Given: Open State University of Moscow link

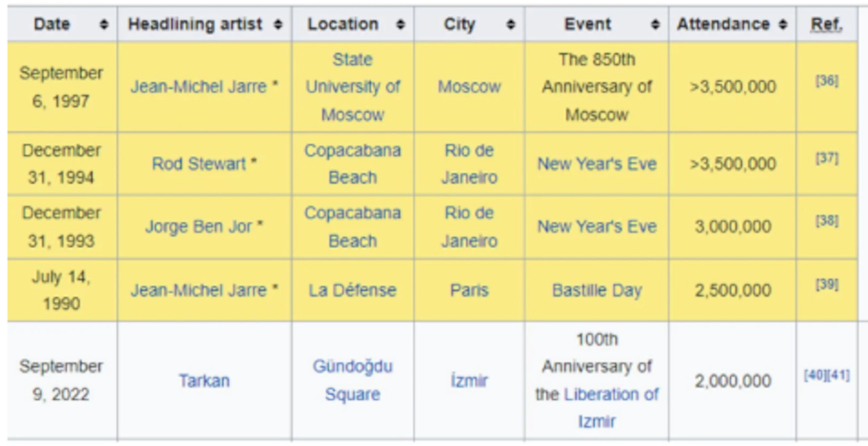Looking at the screenshot, I should click(353, 87).
